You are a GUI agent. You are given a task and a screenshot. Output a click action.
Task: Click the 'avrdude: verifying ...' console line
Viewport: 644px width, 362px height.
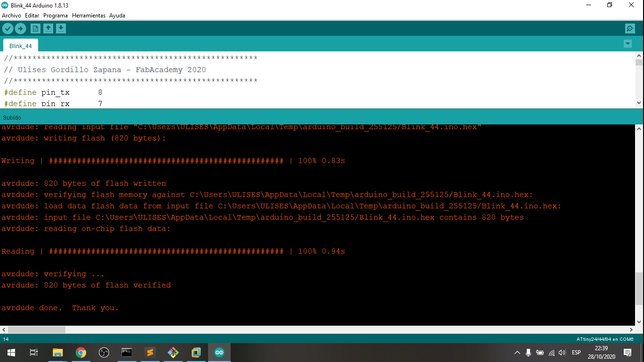[53, 274]
